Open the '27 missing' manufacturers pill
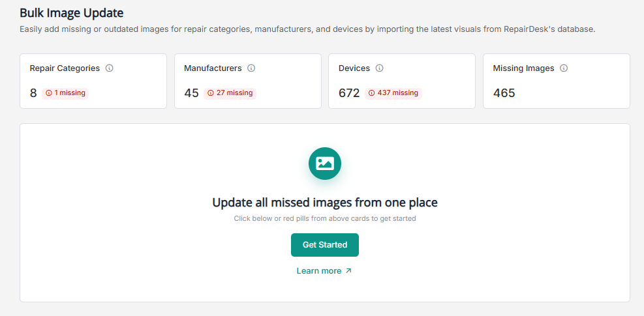Viewport: 644px width, 316px height. [230, 93]
